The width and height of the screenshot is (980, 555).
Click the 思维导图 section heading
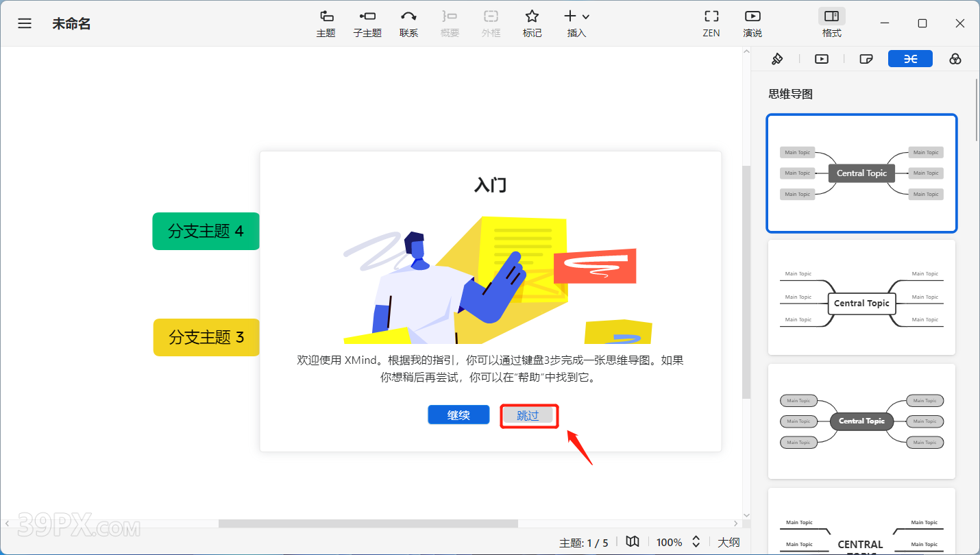pos(790,94)
